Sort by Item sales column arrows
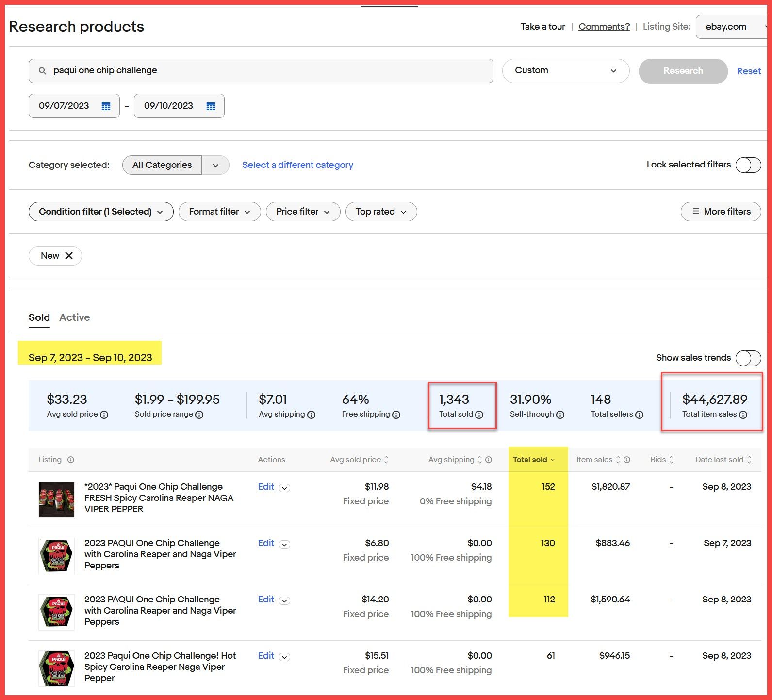Screen dimensions: 772x700 618,460
